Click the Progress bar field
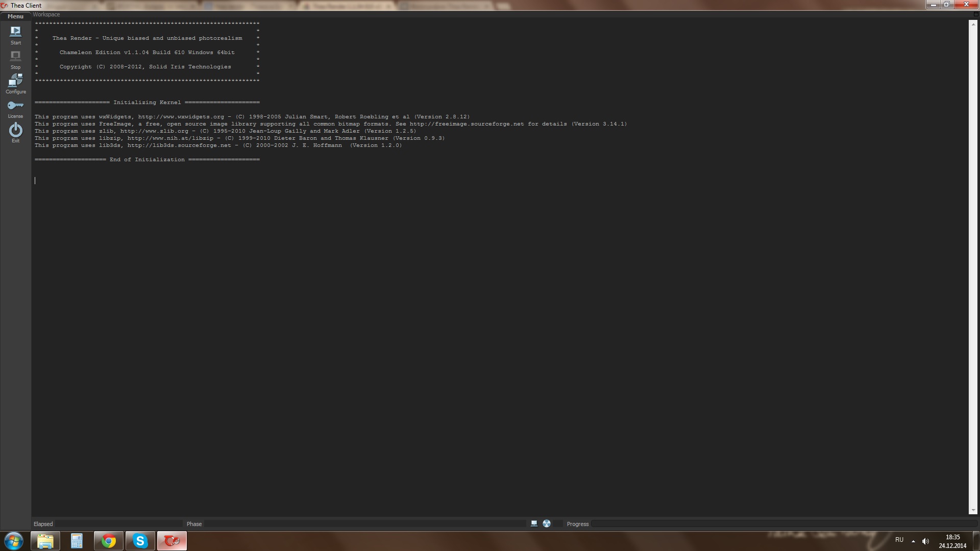 tap(784, 523)
